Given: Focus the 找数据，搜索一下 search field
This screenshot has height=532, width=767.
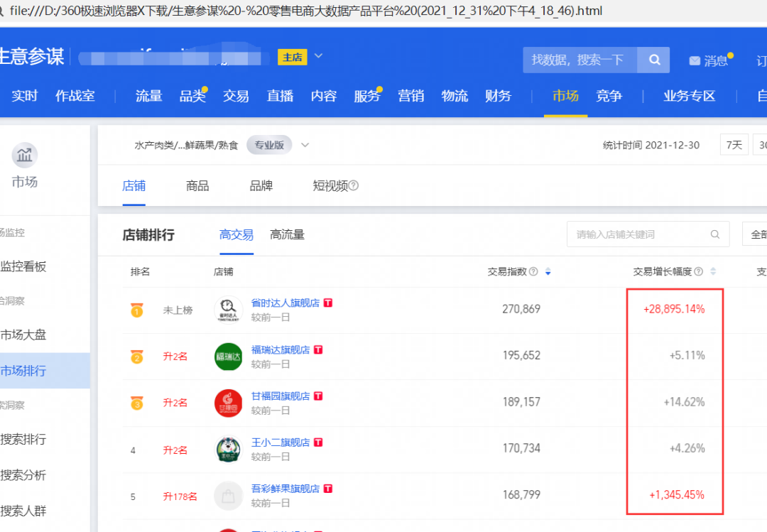Looking at the screenshot, I should tap(580, 60).
